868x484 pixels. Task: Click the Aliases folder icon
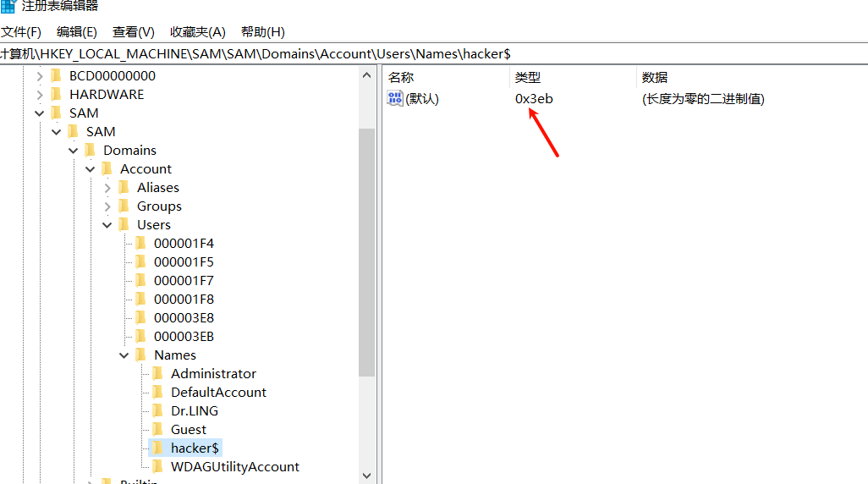click(124, 187)
